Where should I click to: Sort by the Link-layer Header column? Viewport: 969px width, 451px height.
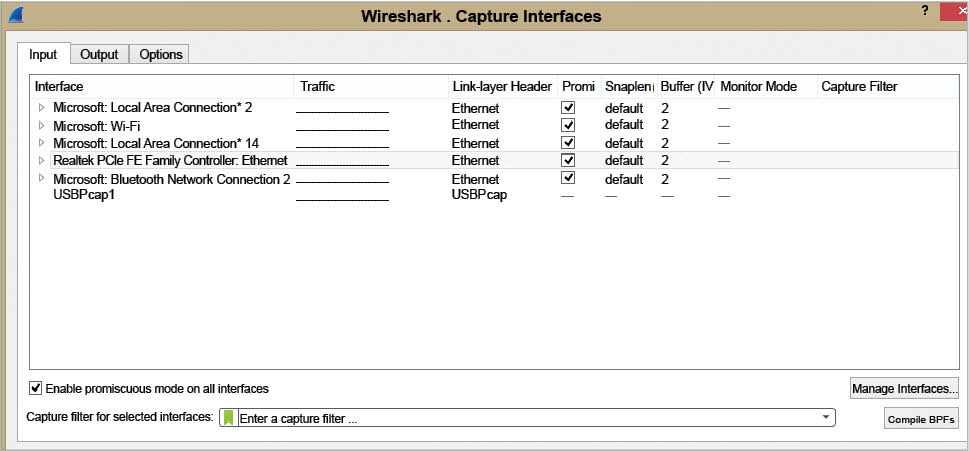[x=501, y=87]
